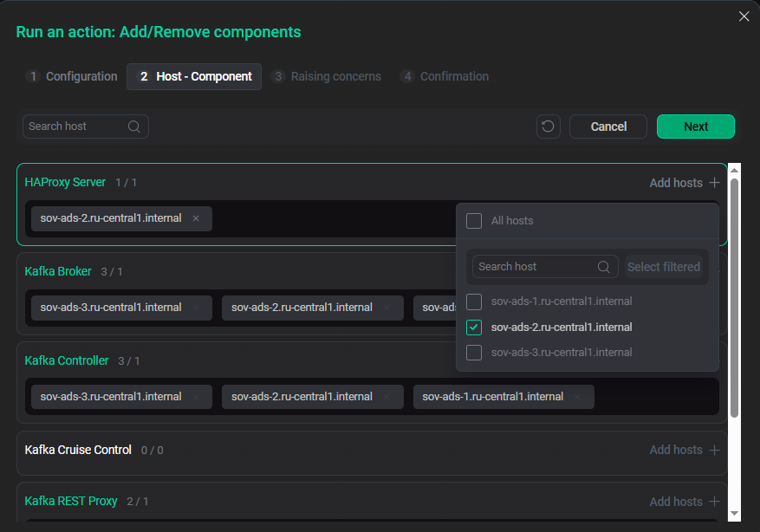Remove sov-ads-2 from HAProxy Server
Screen dimensions: 760x532
point(196,218)
